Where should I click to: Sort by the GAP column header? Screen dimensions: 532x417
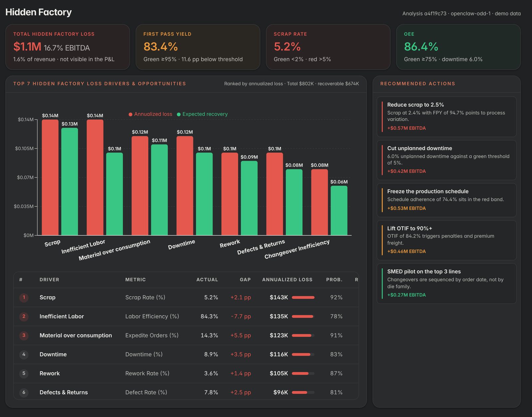tap(245, 279)
